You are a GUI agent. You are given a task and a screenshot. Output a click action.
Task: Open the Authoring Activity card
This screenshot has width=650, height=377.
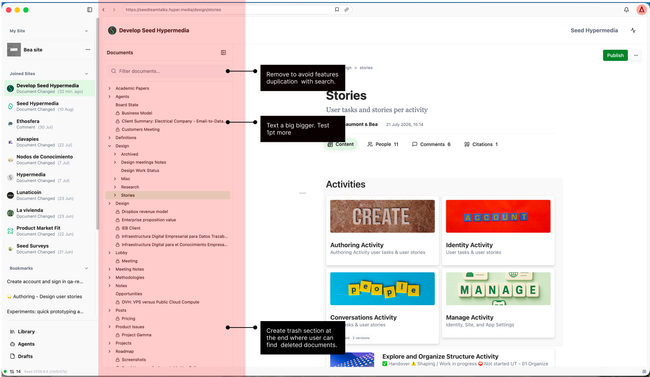click(x=382, y=230)
